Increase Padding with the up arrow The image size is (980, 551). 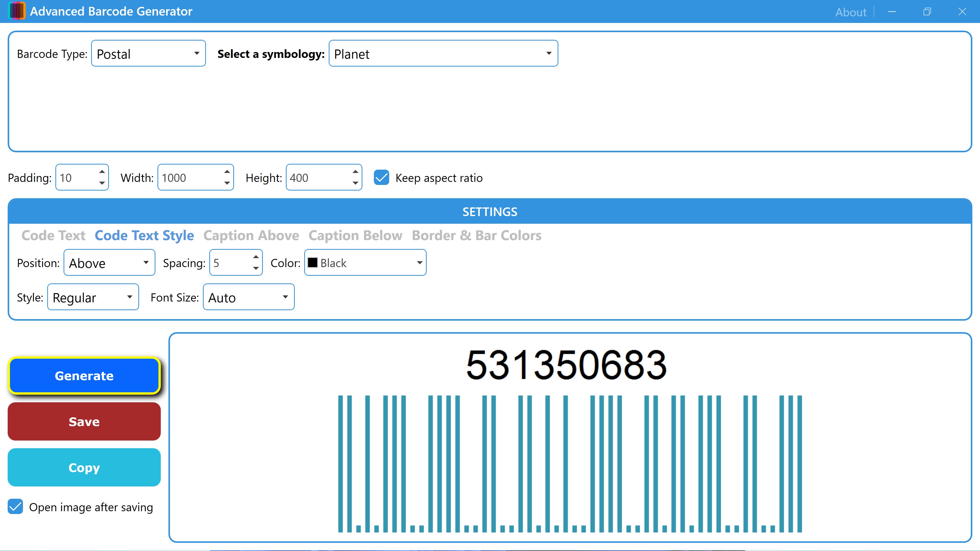[102, 172]
